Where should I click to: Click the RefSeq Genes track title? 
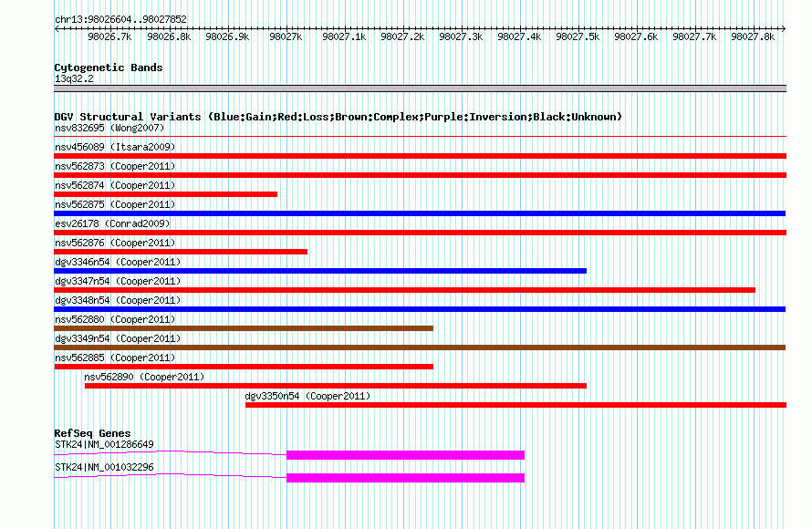[x=92, y=433]
